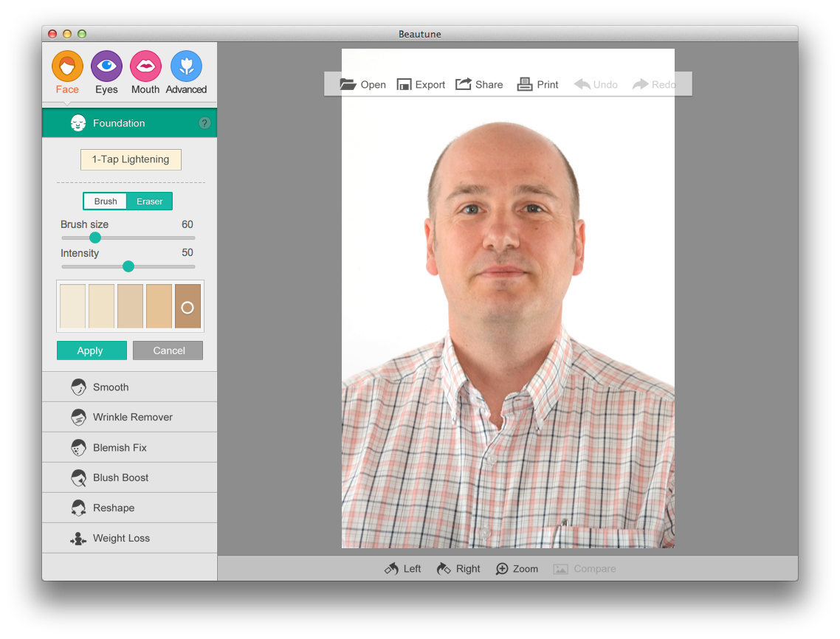Switch to the Eraser mode
The width and height of the screenshot is (840, 639).
149,201
